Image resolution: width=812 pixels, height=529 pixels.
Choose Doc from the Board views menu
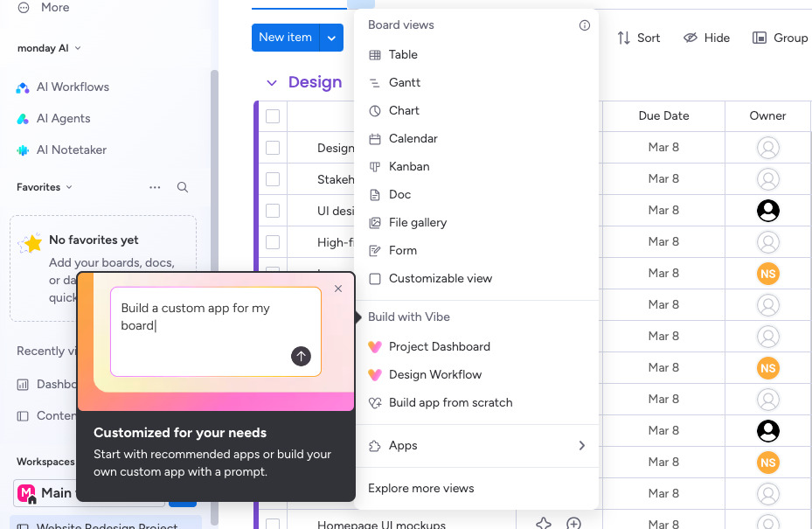coord(399,194)
